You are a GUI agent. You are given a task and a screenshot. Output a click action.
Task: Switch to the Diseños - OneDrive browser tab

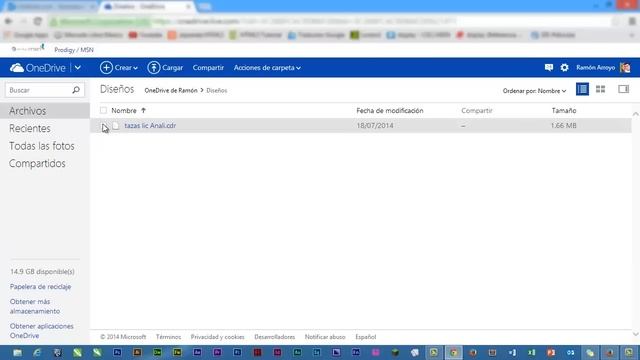pos(147,7)
